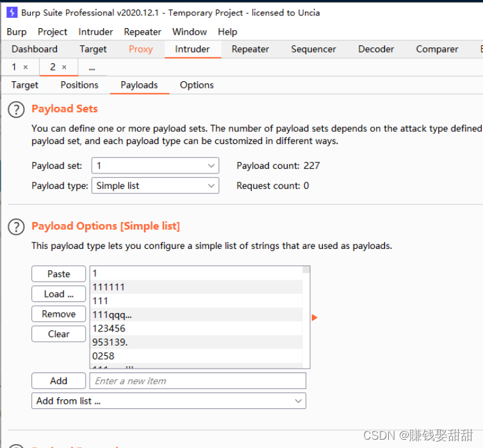Expand the Add from list dropdown
Viewport: 483px width, 448px height.
(168, 401)
